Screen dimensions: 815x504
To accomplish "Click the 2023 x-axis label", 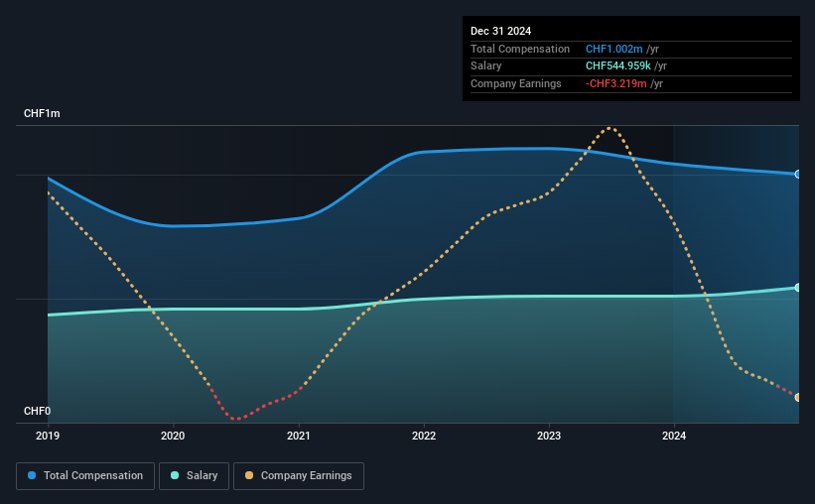I will pos(549,436).
